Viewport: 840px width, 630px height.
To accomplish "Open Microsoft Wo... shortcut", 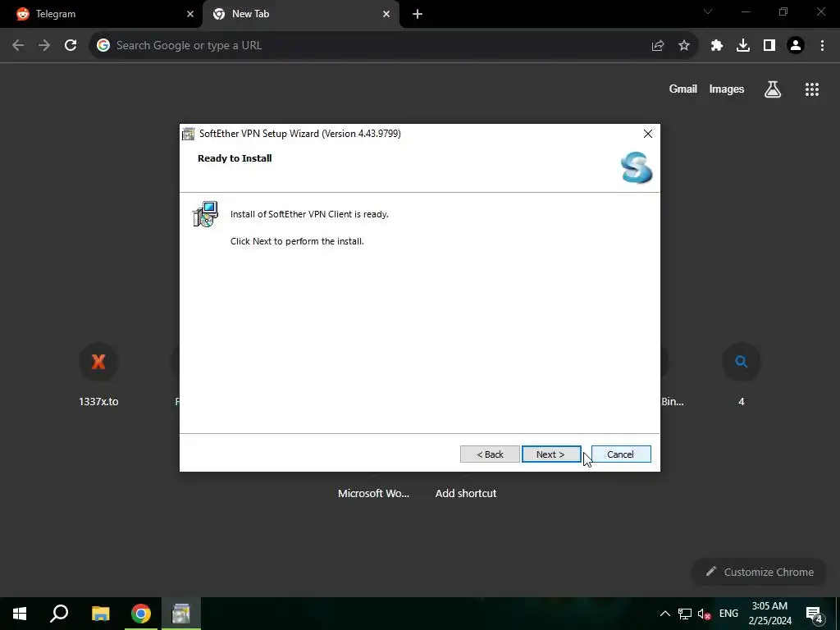I will coord(373,493).
